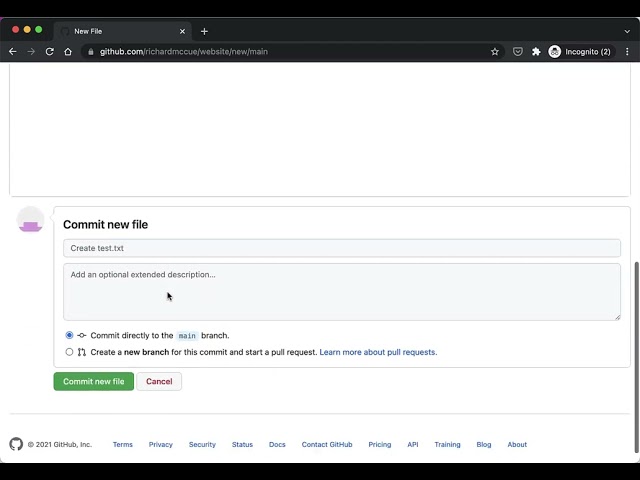This screenshot has width=640, height=480.
Task: Click the git commit icon beside first radio
Action: (x=82, y=336)
